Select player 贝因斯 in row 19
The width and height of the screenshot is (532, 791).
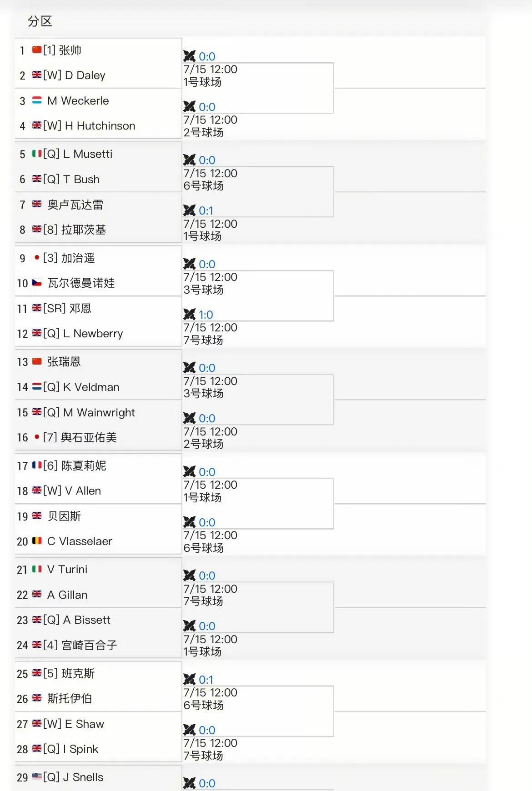[64, 516]
